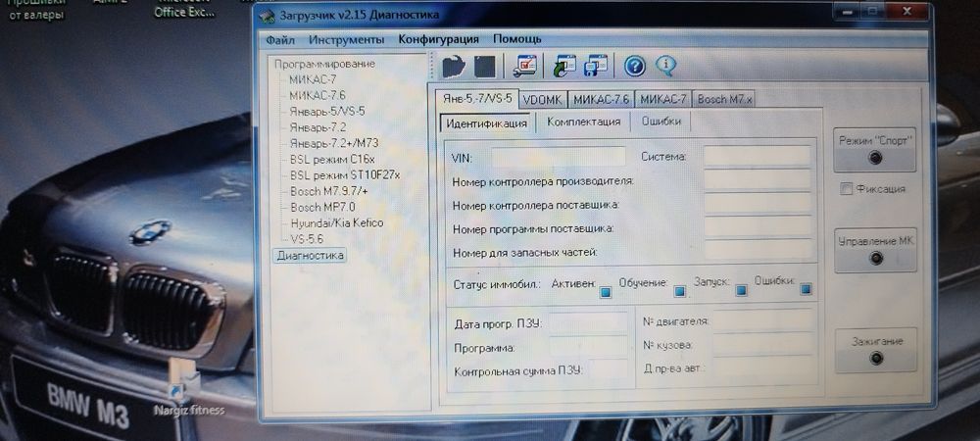980x441 pixels.
Task: Click the Запуск immobilizer status indicator
Action: coord(741,290)
